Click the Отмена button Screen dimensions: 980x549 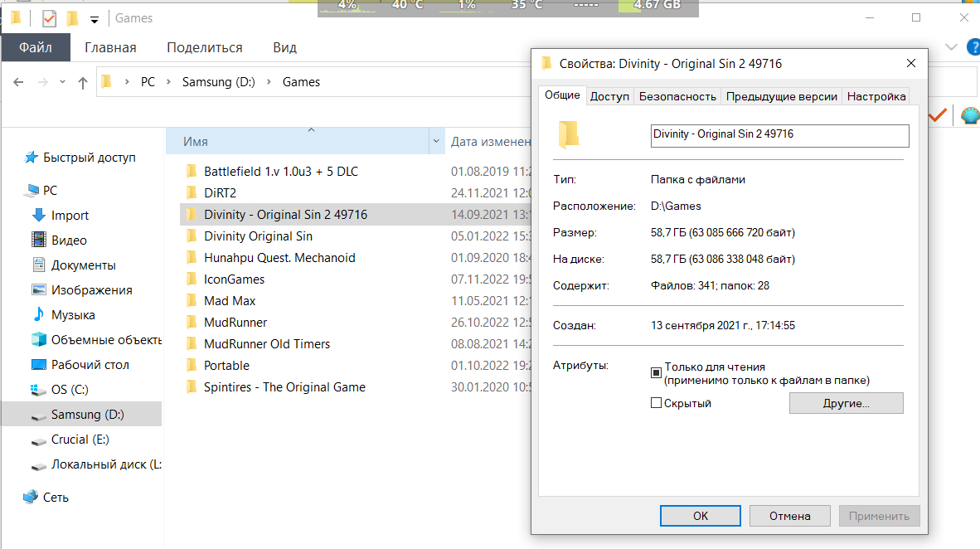click(x=790, y=516)
